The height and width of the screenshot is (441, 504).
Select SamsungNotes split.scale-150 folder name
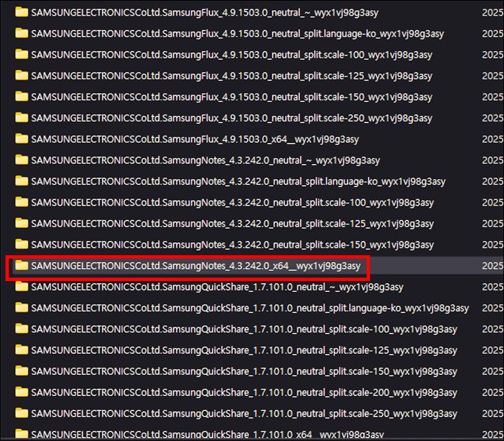tap(233, 245)
